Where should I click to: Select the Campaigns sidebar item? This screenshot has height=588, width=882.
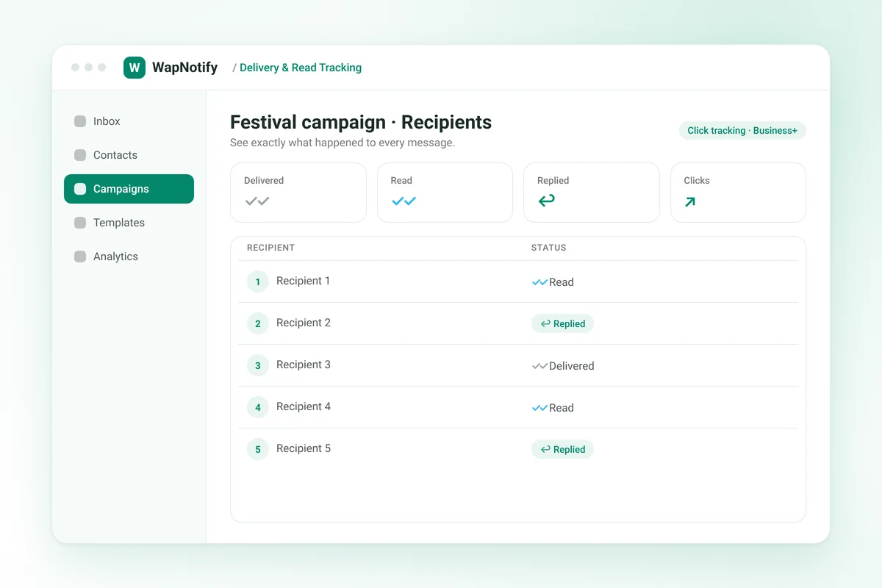[129, 189]
